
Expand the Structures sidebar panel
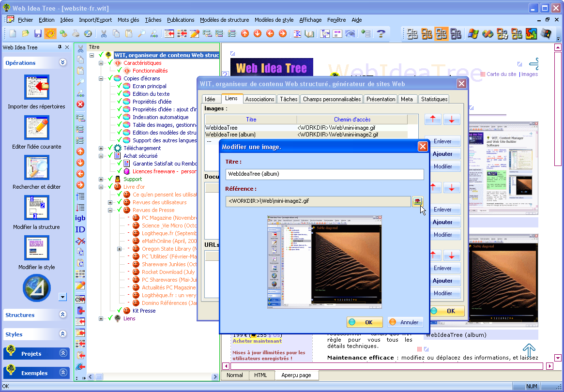[x=62, y=315]
